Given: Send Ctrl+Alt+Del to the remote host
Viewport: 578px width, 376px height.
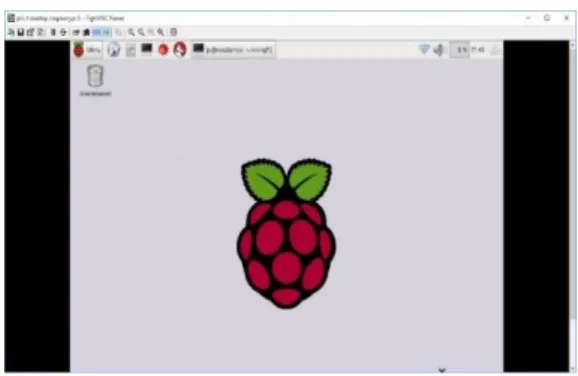Looking at the screenshot, I should (76, 32).
